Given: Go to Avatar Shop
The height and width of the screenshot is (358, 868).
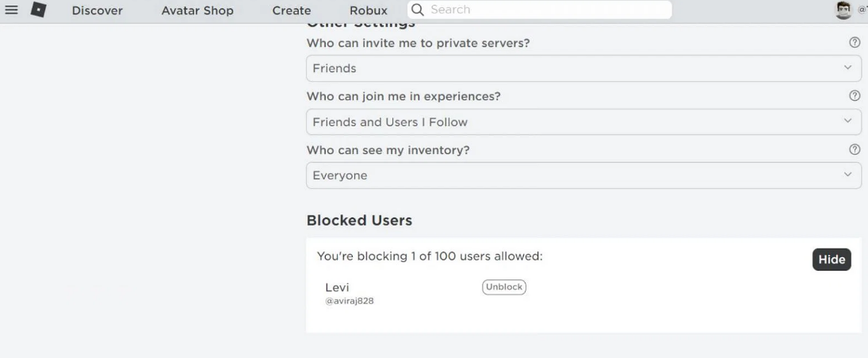Looking at the screenshot, I should point(197,10).
